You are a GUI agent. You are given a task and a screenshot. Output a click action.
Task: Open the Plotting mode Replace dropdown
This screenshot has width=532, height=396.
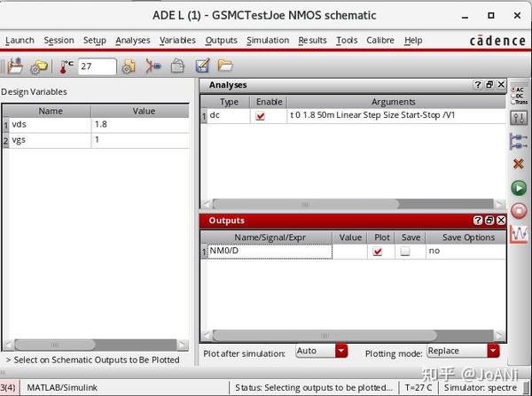pyautogui.click(x=463, y=351)
